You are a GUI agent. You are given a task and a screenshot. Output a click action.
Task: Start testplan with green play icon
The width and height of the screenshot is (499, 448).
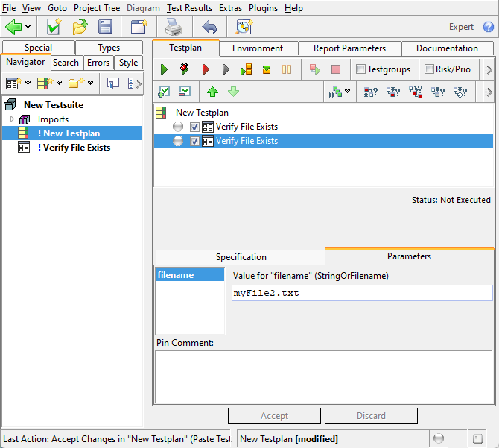[x=164, y=69]
